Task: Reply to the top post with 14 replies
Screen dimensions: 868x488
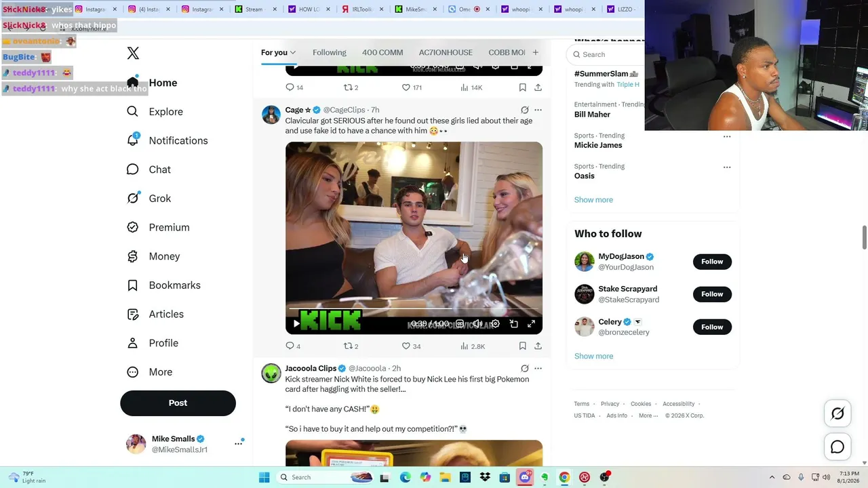Action: pos(294,87)
